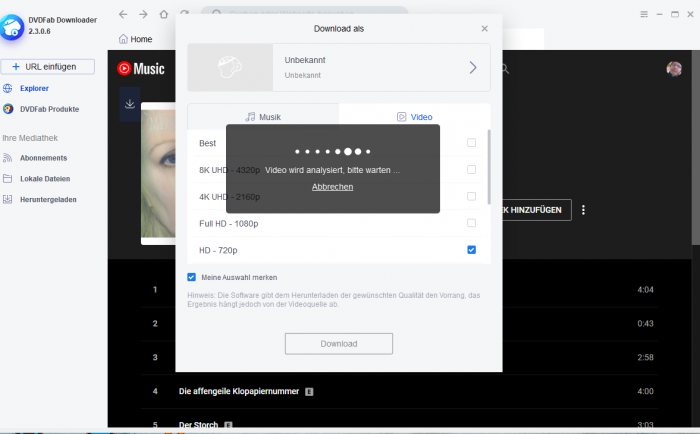Click the HD - 720p label

click(218, 250)
